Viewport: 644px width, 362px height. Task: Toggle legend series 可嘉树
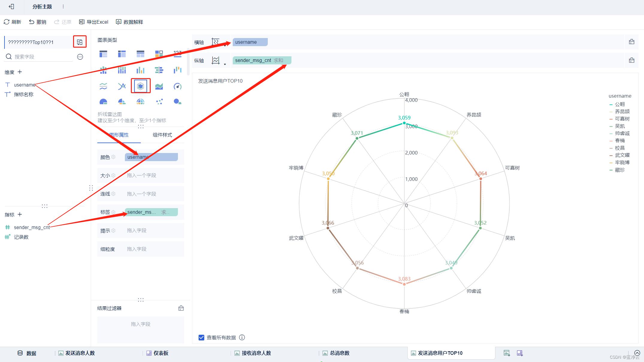tap(619, 119)
